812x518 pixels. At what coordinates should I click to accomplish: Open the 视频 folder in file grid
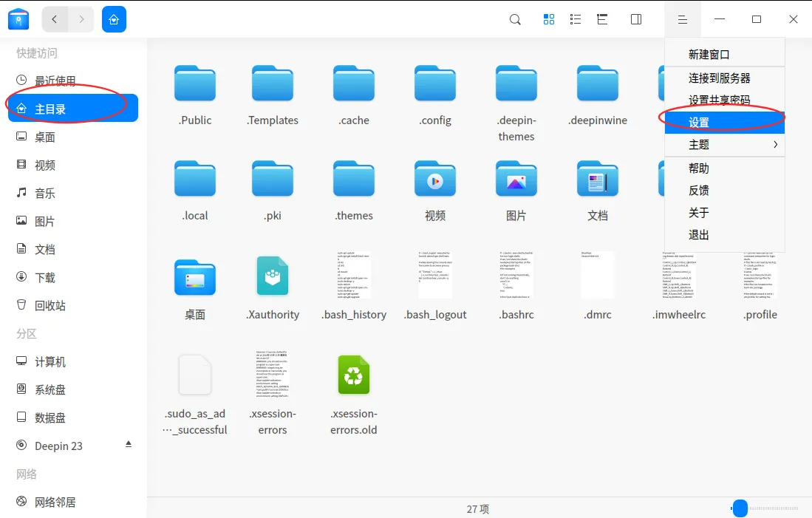[x=434, y=180]
